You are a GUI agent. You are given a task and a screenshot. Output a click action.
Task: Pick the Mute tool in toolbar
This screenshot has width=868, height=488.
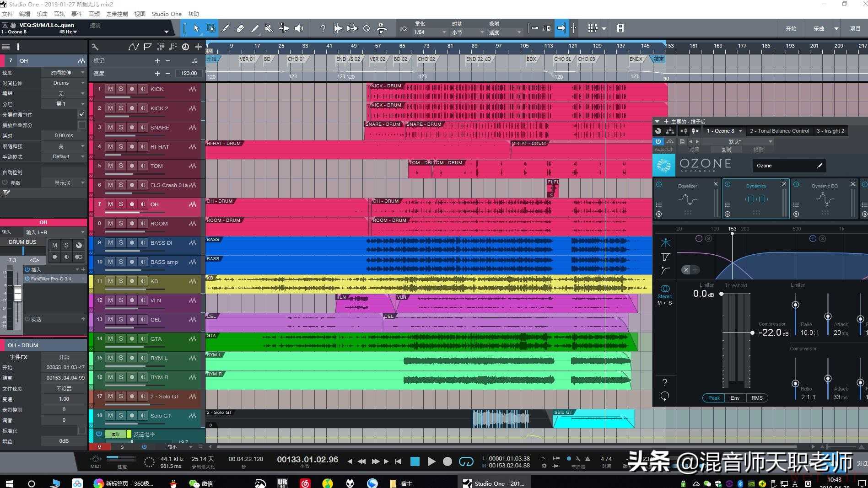click(x=269, y=28)
